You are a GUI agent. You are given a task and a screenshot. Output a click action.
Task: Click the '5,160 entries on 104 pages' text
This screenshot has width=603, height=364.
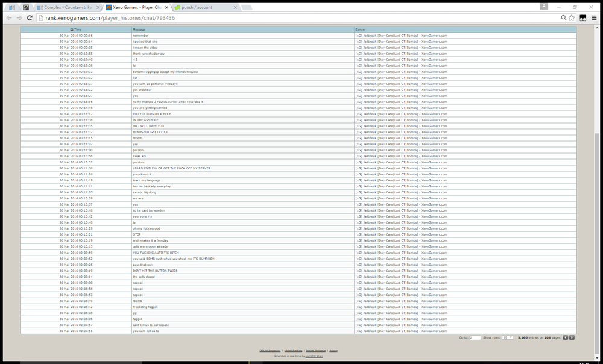[x=540, y=337]
